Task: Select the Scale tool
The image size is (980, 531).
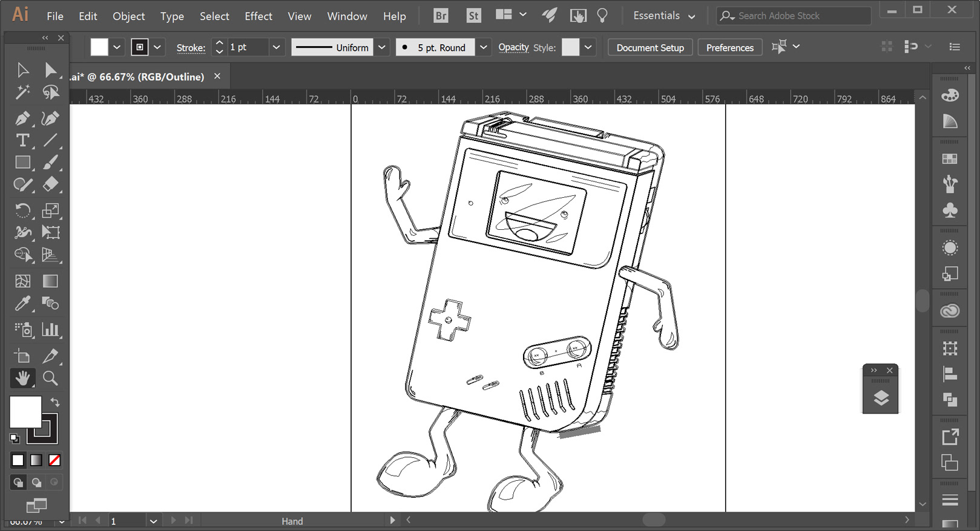Action: tap(51, 210)
